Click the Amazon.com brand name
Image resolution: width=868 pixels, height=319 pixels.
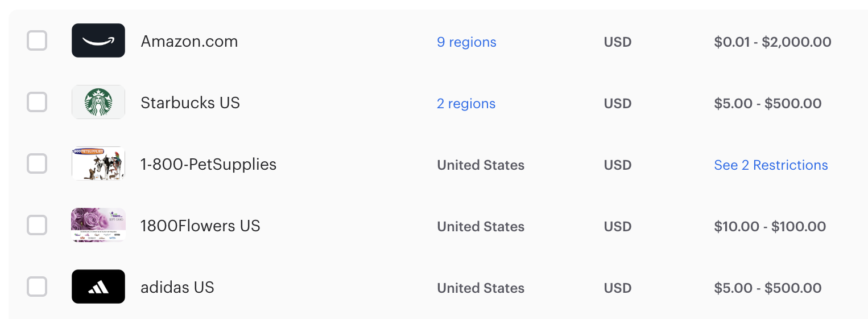[189, 42]
